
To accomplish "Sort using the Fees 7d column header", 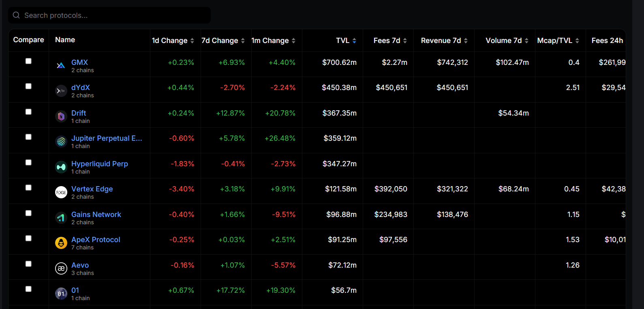I will point(390,41).
